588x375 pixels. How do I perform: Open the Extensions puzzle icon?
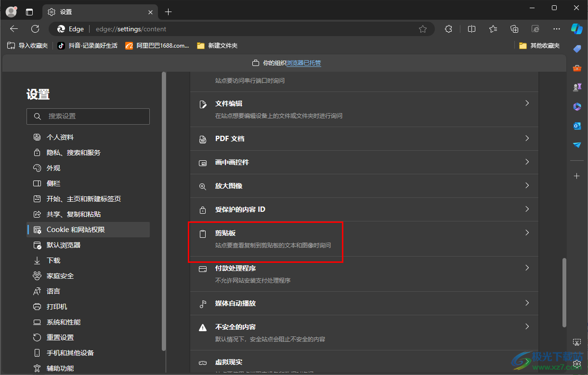click(x=449, y=29)
